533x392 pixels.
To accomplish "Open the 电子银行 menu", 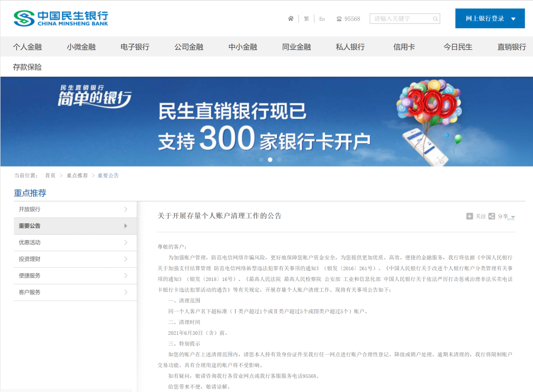I will pyautogui.click(x=135, y=47).
